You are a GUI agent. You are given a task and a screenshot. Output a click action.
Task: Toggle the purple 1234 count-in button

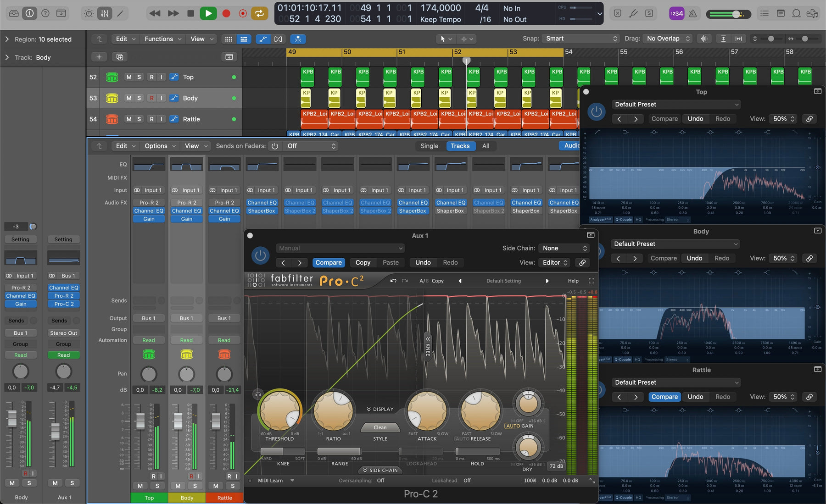tap(677, 13)
